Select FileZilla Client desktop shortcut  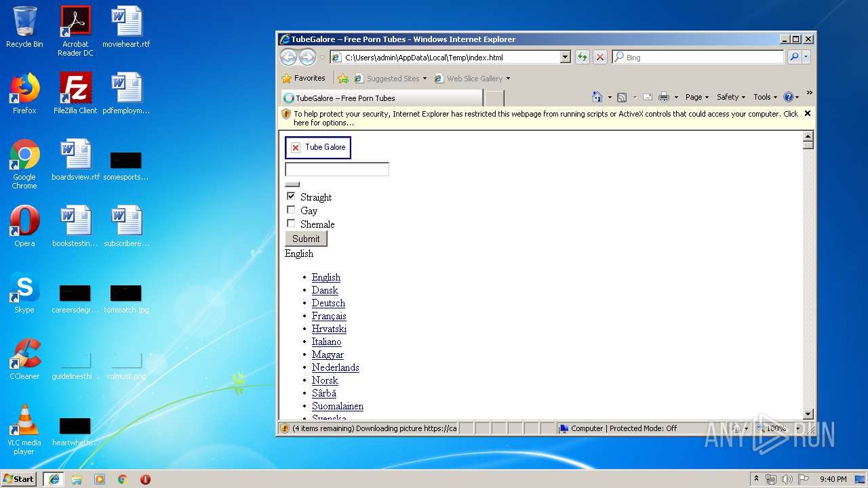(75, 94)
